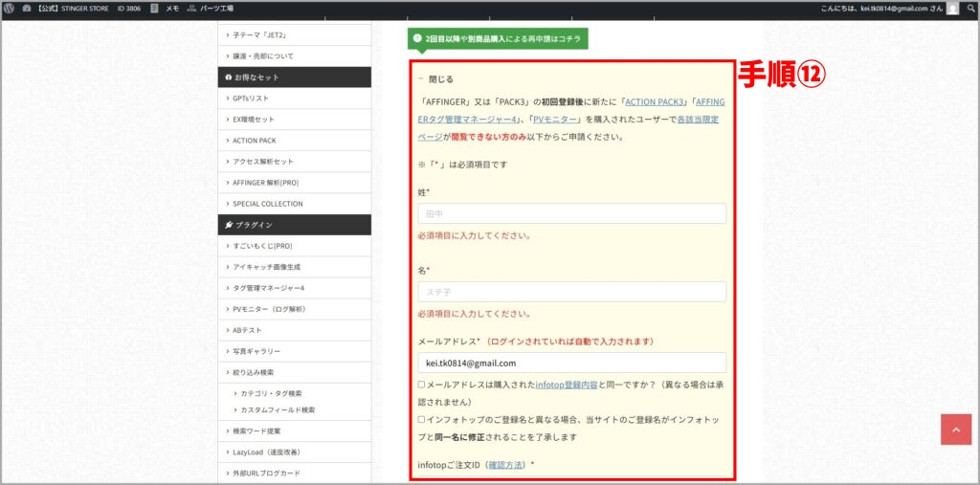Check the infotop登録内容 same email checkbox
980x485 pixels.
422,385
